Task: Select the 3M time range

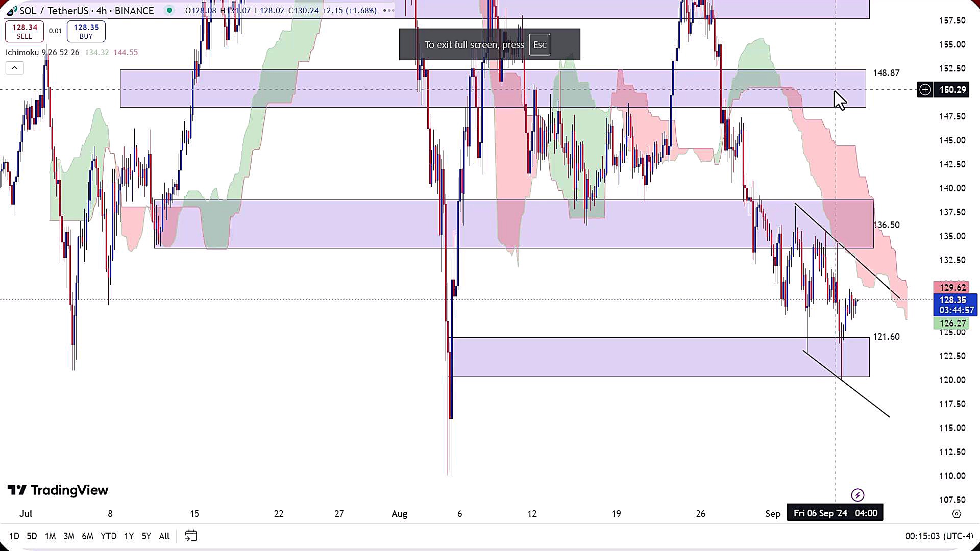Action: [69, 536]
